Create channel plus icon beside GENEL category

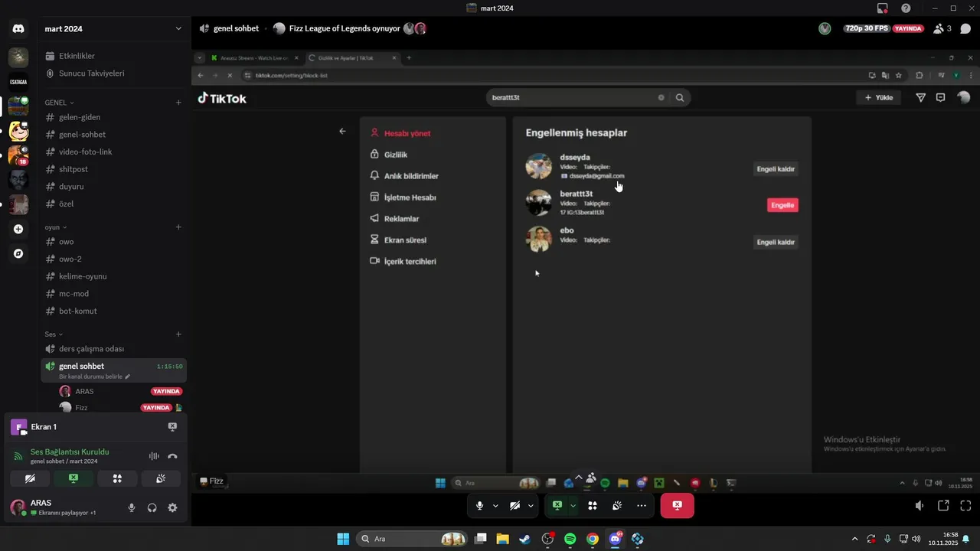[178, 103]
